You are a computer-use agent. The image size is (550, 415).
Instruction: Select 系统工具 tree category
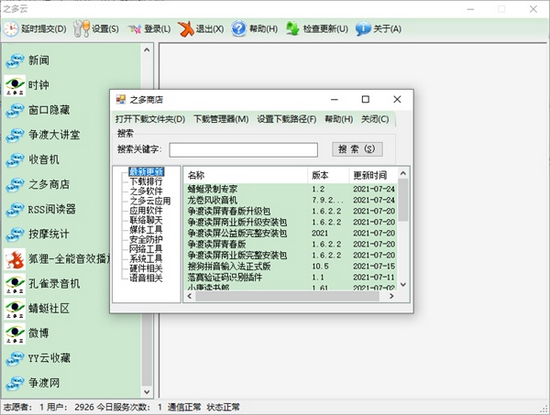click(x=146, y=259)
